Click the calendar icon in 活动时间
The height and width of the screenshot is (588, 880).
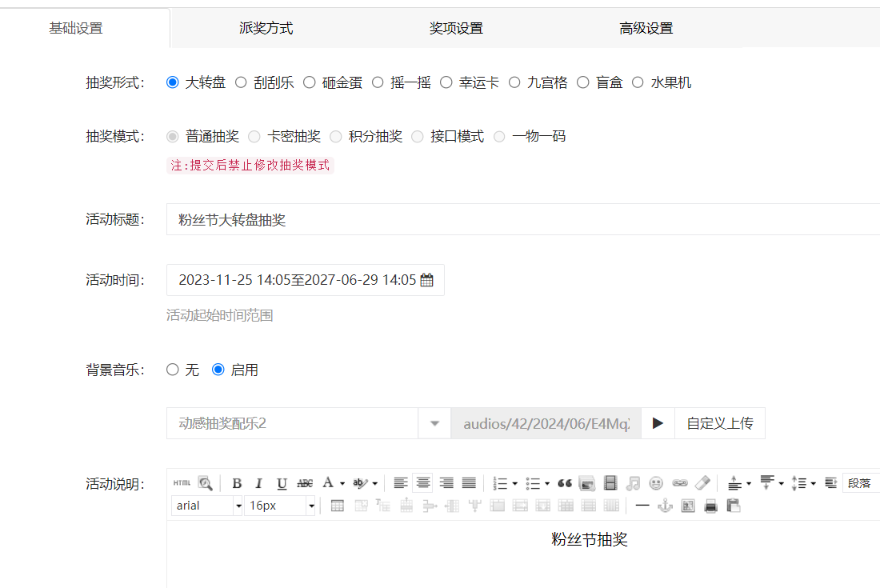point(426,280)
